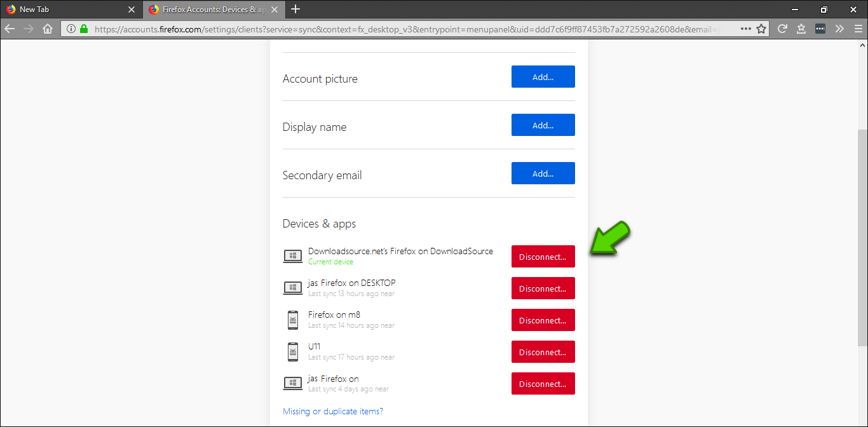Disconnect Firefox on m8
The image size is (868, 427).
pyautogui.click(x=543, y=320)
